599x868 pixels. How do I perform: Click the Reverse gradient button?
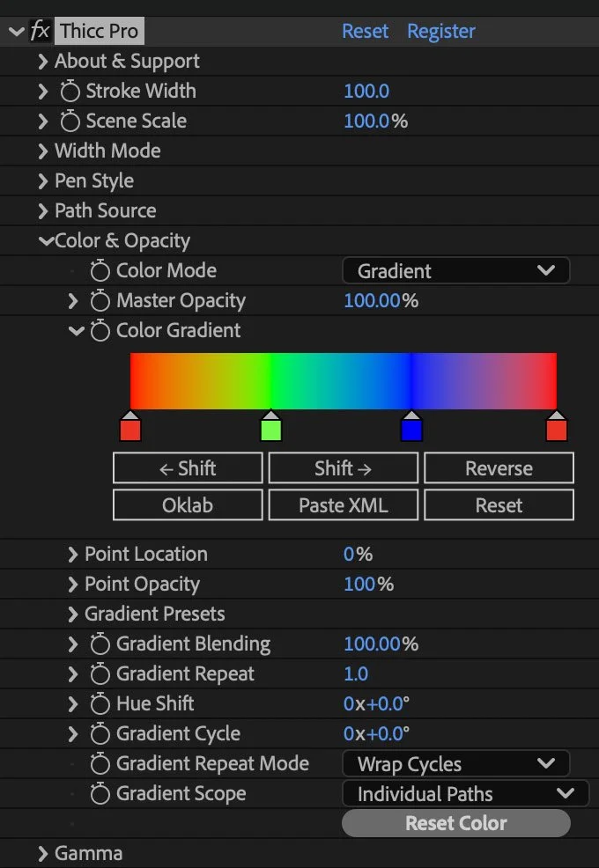pyautogui.click(x=499, y=468)
